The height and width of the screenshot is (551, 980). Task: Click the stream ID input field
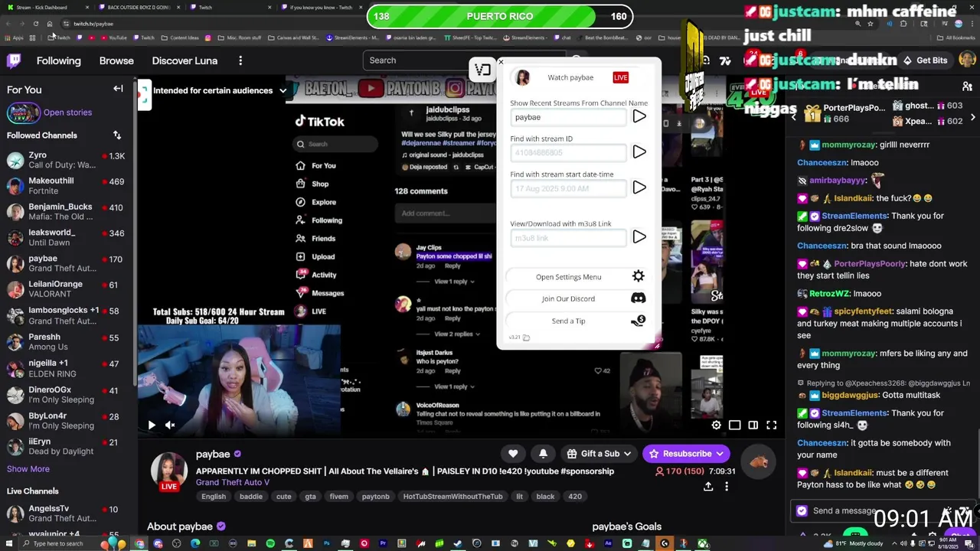click(x=568, y=153)
